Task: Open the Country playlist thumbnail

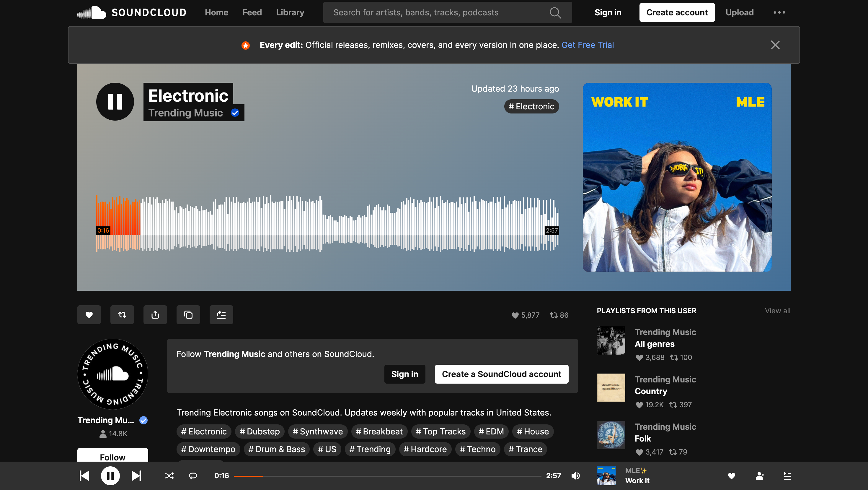Action: click(x=611, y=388)
